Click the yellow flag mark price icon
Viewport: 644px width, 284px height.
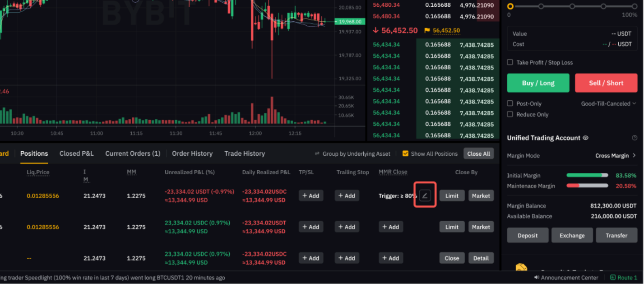click(427, 31)
